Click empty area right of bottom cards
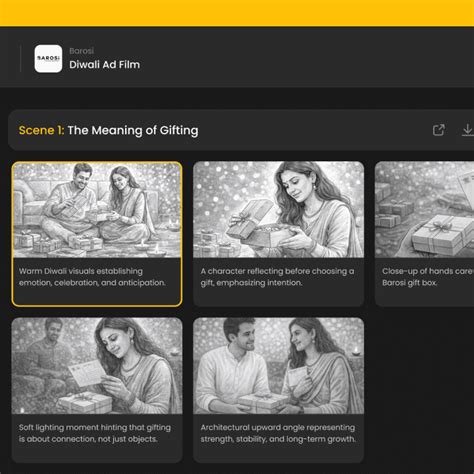This screenshot has height=474, width=474. [x=420, y=390]
